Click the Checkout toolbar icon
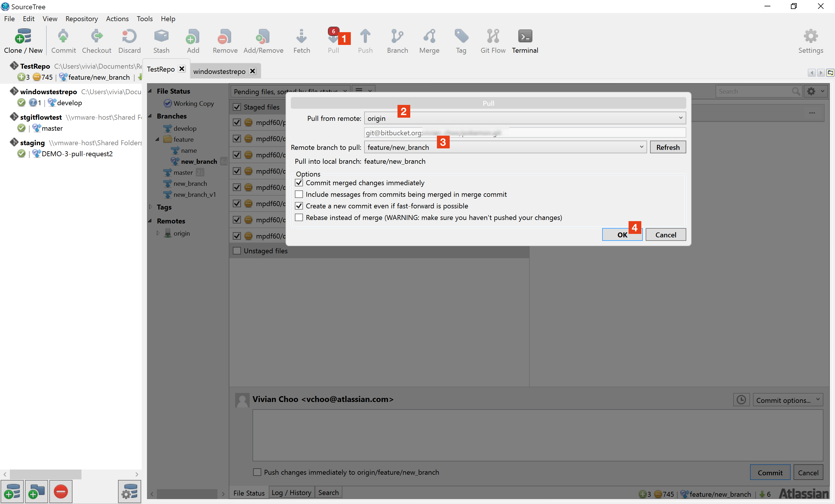 tap(97, 36)
